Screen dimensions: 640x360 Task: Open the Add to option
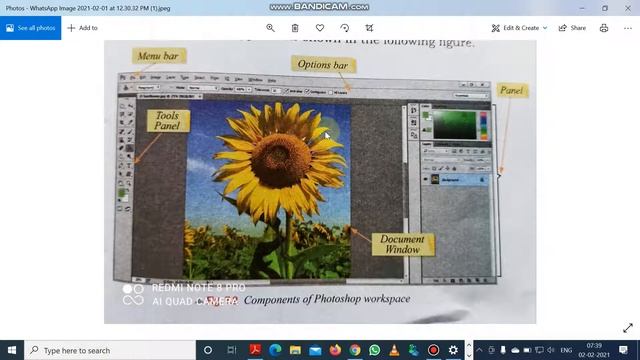[82, 28]
